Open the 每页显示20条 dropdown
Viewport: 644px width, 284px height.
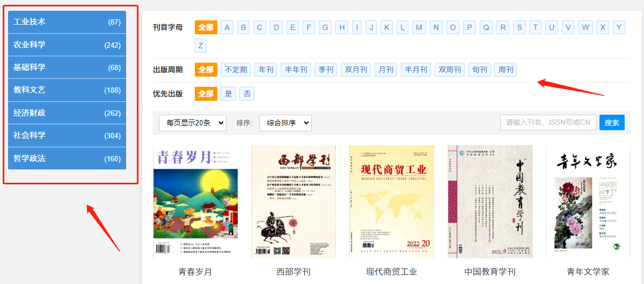tap(193, 123)
